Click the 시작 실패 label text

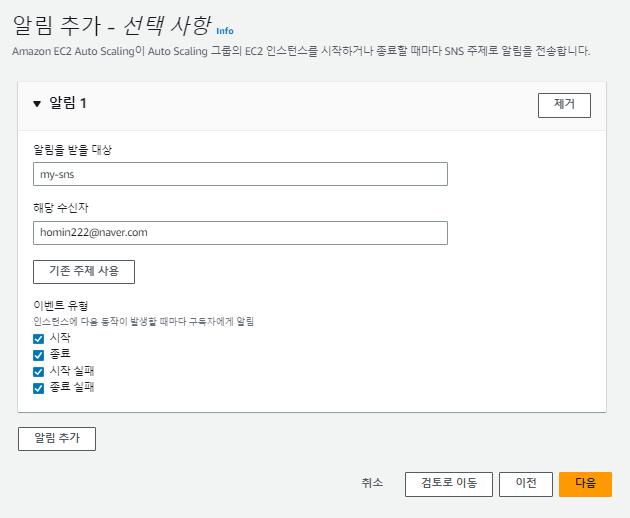point(72,371)
